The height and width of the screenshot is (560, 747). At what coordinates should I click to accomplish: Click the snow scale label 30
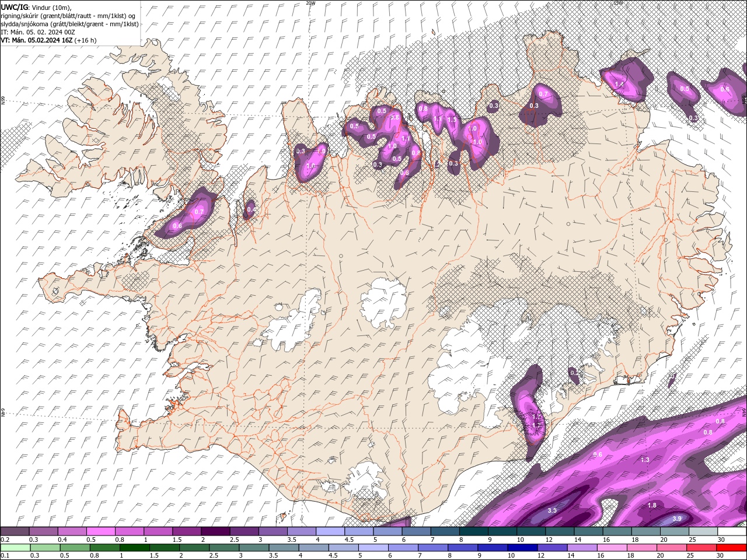[x=721, y=540]
